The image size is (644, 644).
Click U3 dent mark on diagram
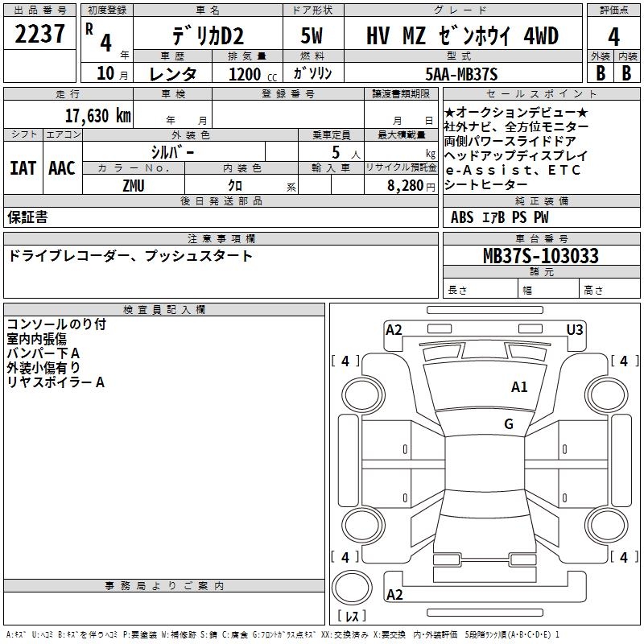click(575, 330)
